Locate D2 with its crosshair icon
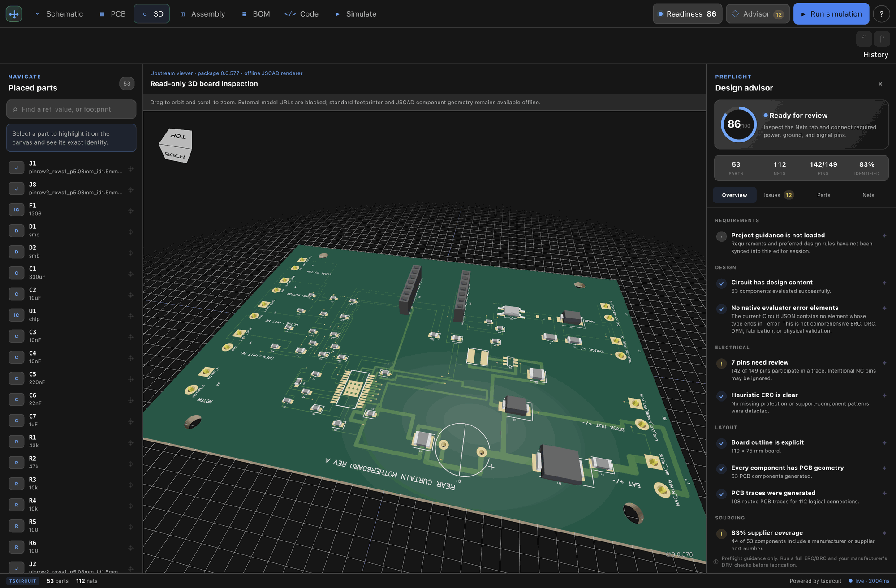This screenshot has height=588, width=896. [130, 253]
